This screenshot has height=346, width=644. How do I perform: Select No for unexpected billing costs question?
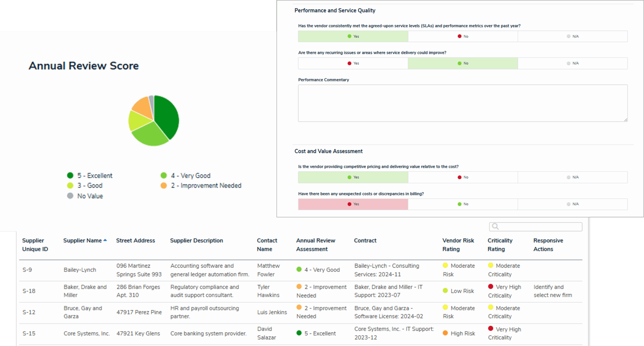[463, 204]
